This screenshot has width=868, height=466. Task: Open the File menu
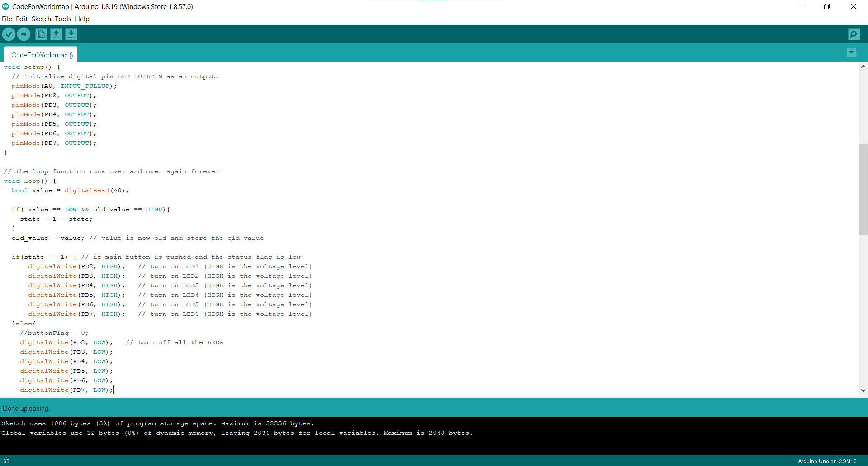click(x=7, y=19)
